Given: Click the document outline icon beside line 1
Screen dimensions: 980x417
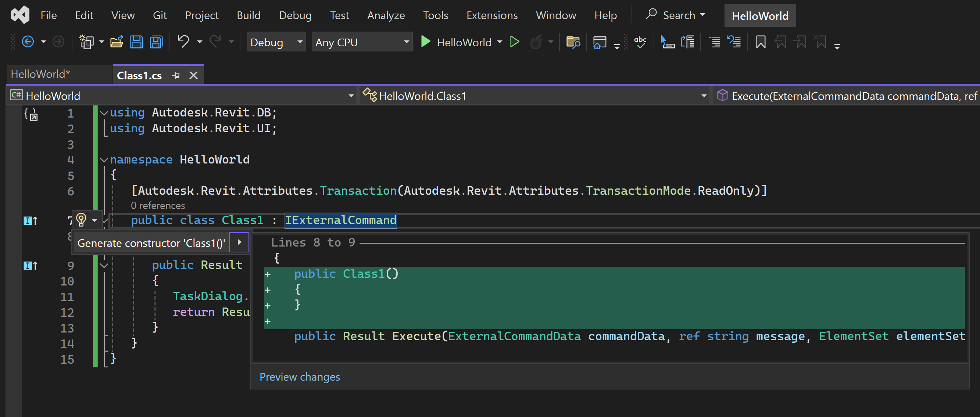Looking at the screenshot, I should tap(31, 114).
